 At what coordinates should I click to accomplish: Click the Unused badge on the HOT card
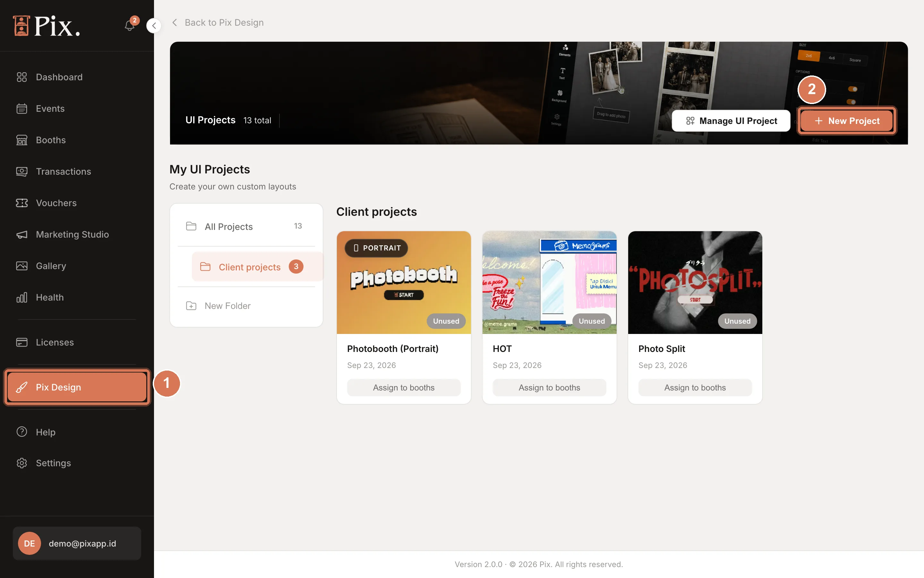[x=591, y=321]
